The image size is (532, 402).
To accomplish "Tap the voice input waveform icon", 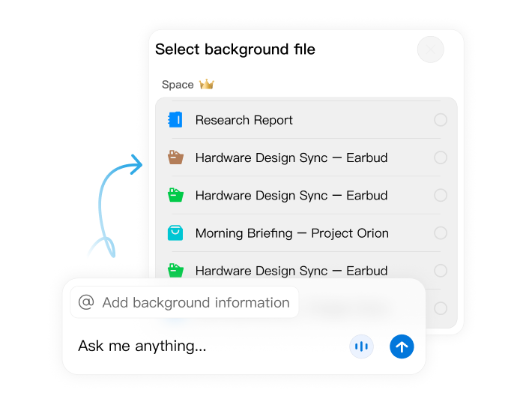I will click(362, 346).
